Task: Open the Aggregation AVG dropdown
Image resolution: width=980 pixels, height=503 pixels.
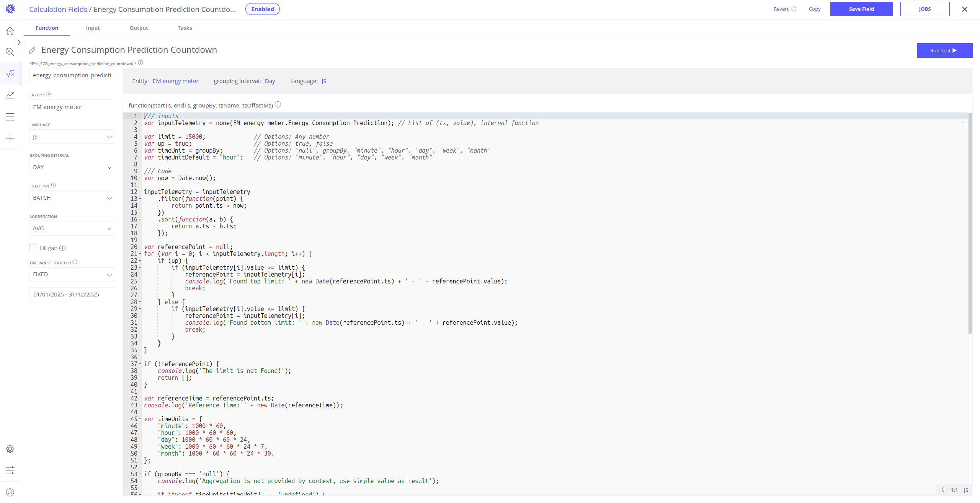Action: click(72, 228)
